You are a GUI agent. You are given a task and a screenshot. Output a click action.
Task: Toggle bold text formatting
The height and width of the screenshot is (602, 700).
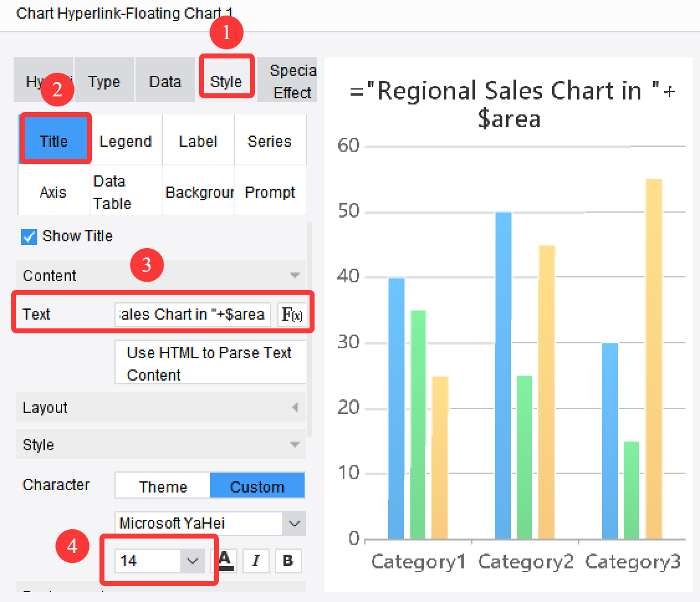[x=288, y=560]
